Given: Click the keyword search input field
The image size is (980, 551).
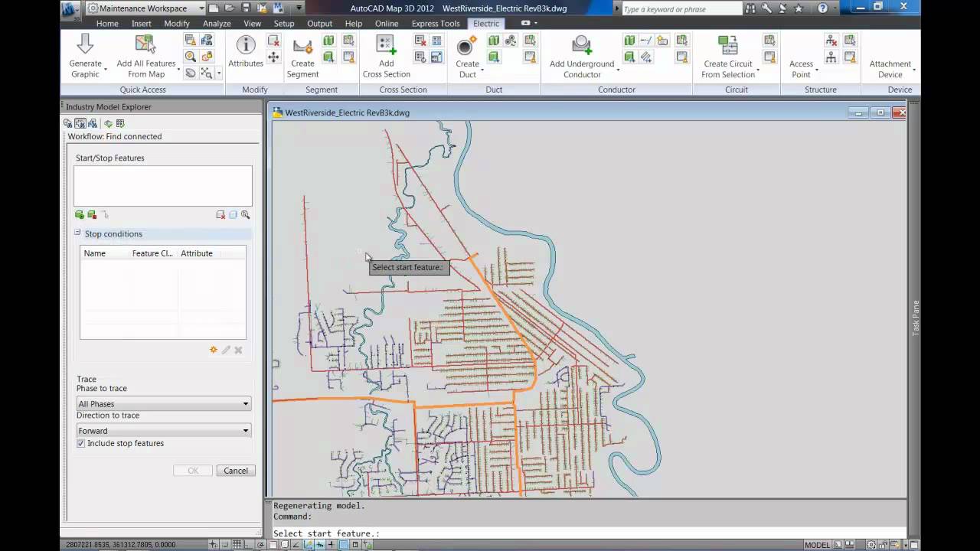Looking at the screenshot, I should tap(681, 9).
